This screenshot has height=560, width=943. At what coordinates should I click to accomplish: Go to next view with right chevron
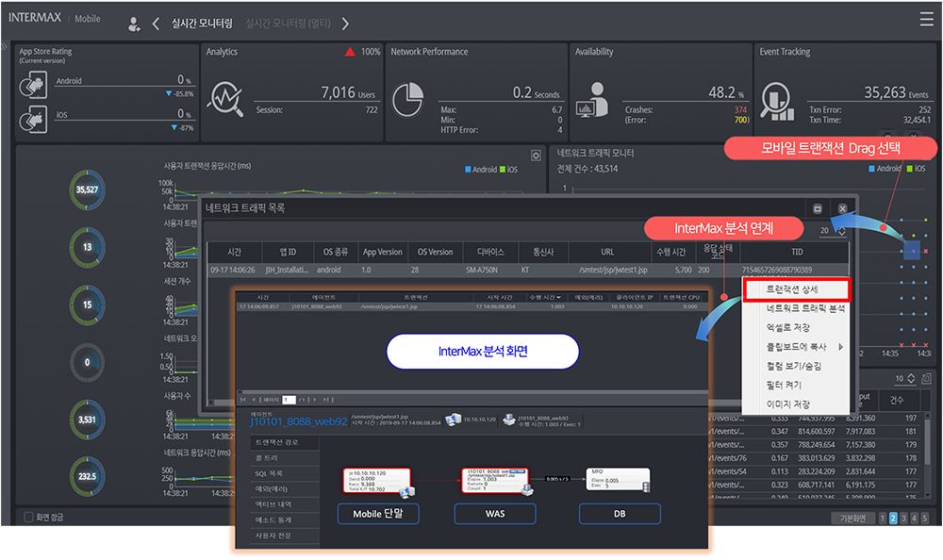[x=345, y=24]
